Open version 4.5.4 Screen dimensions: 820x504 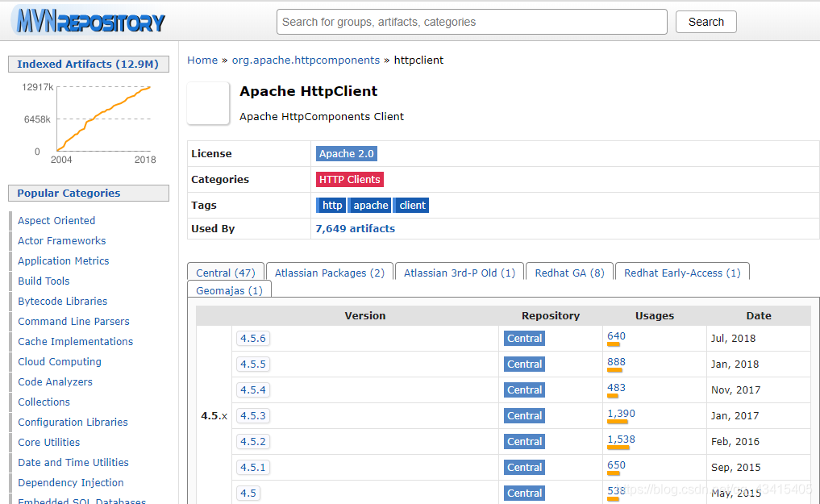(x=253, y=389)
